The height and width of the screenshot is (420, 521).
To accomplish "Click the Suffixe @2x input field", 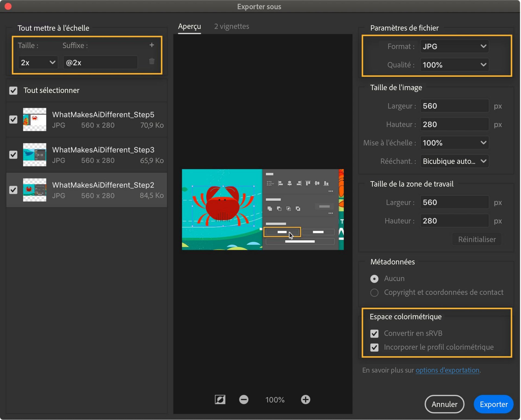I will (x=100, y=63).
